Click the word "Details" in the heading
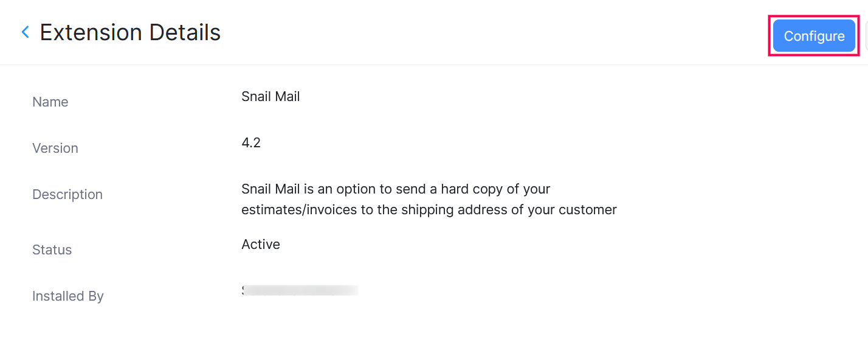The width and height of the screenshot is (868, 353). (x=185, y=32)
